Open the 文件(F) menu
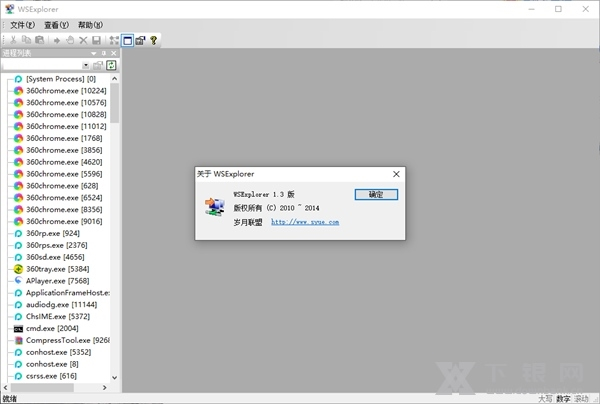This screenshot has height=404, width=600. pos(22,25)
